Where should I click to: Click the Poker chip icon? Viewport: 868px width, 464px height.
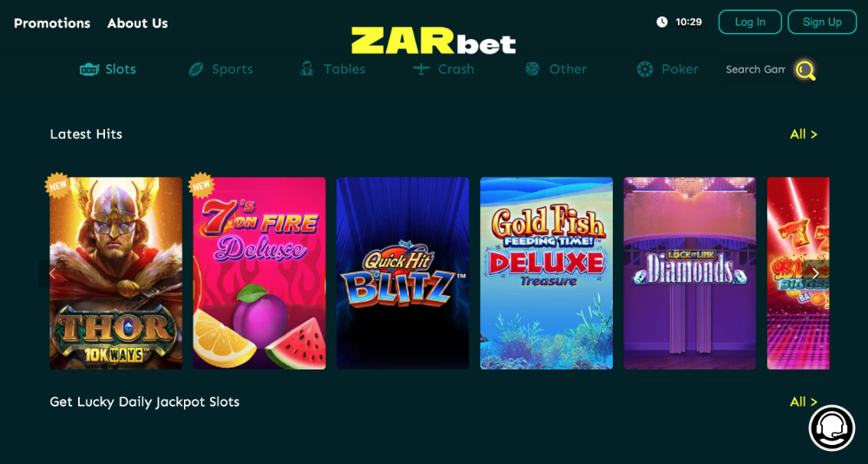pyautogui.click(x=644, y=69)
